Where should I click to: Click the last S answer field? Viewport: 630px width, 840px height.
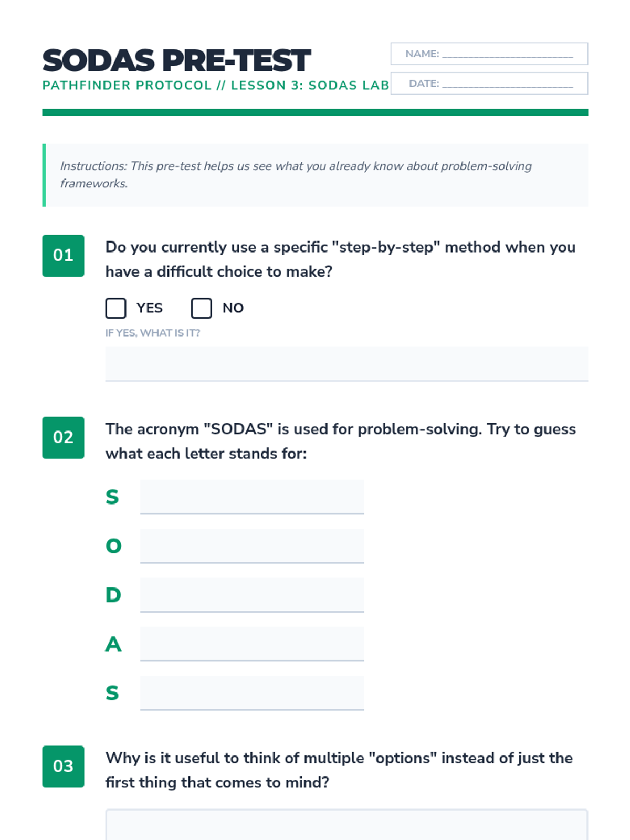(252, 693)
